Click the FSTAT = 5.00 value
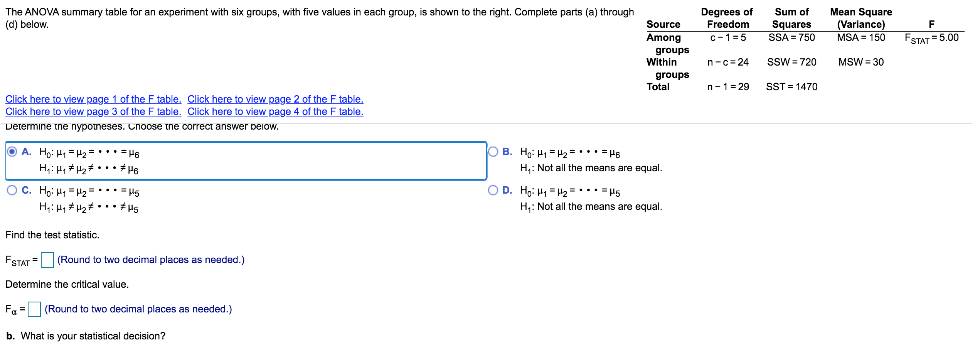The width and height of the screenshot is (980, 351). click(x=932, y=37)
